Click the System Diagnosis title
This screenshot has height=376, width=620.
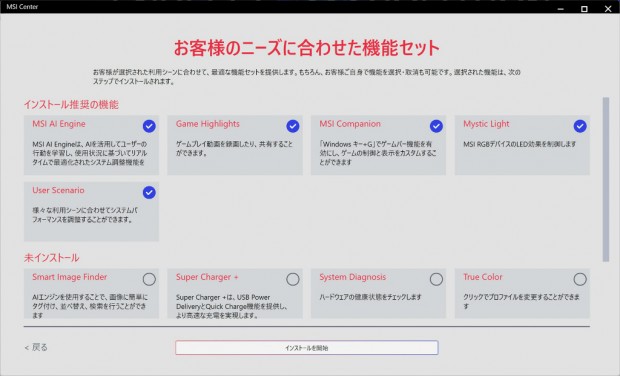[353, 277]
